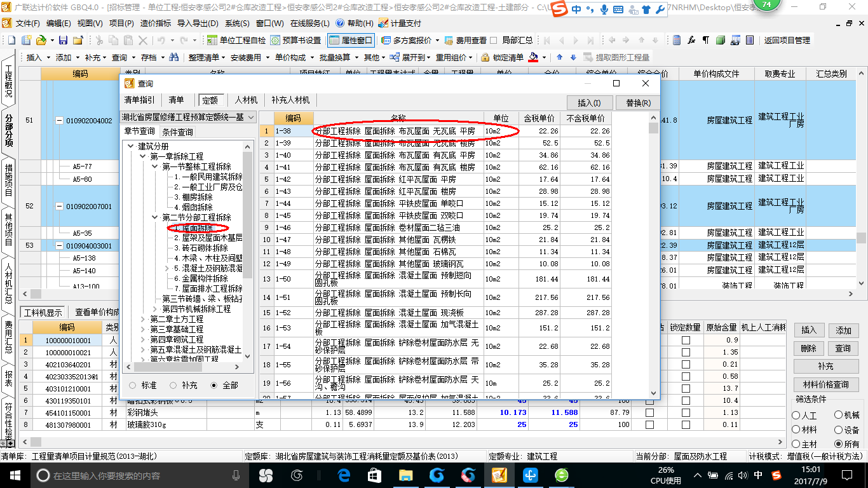868x488 pixels.
Task: Click the 替换(R) button
Action: click(x=638, y=102)
